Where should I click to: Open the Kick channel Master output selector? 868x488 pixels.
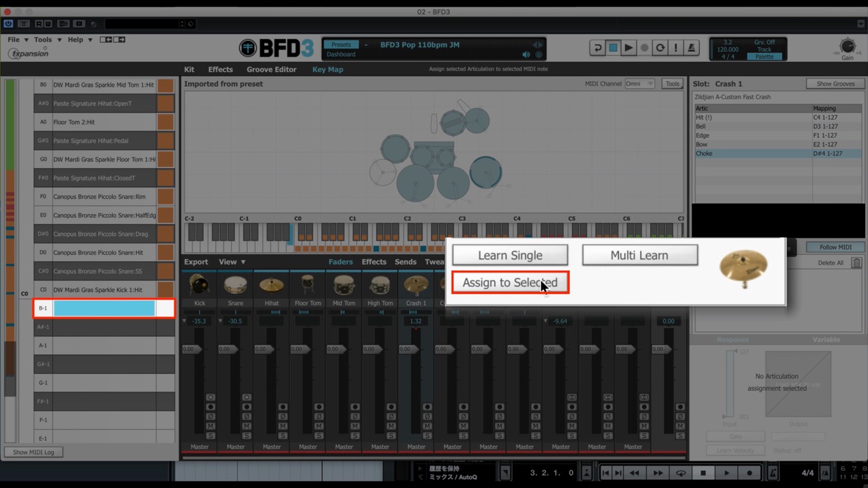point(200,446)
